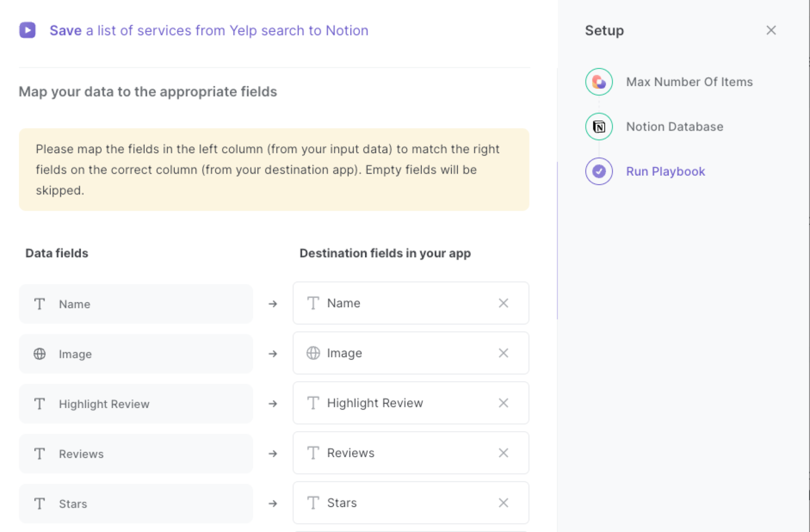The image size is (810, 532).
Task: Clear the Name destination field mapping
Action: click(503, 303)
